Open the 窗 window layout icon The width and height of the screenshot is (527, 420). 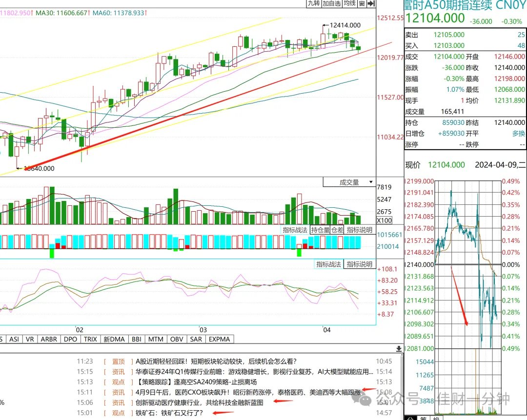(x=362, y=3)
